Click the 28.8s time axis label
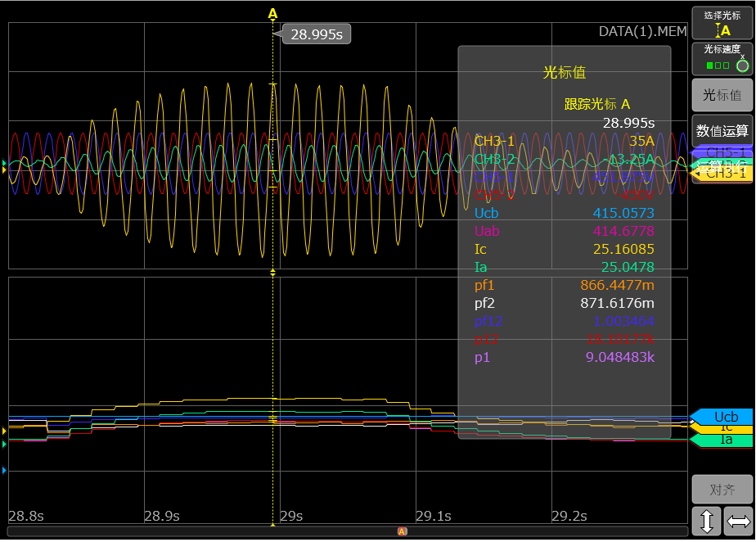 coord(26,516)
